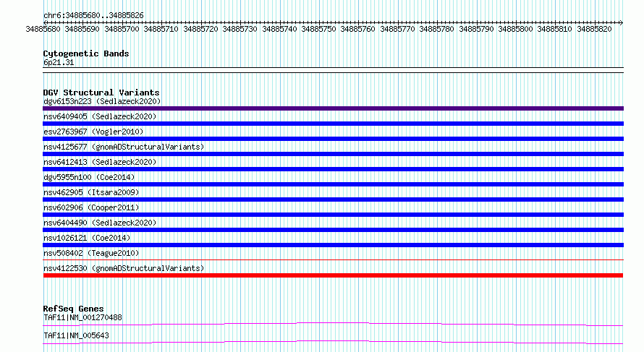Click ruler position 34885750
The width and height of the screenshot is (644, 352).
pyautogui.click(x=318, y=29)
